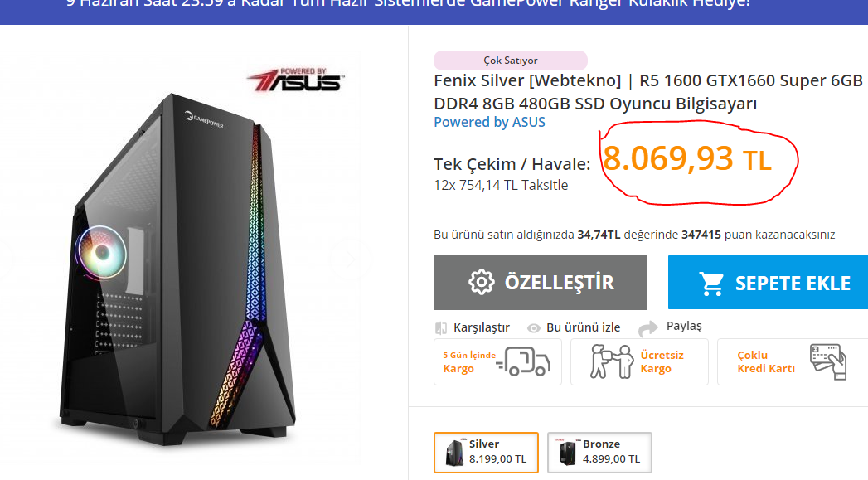Click the Powered by ASUS logo

(x=296, y=80)
